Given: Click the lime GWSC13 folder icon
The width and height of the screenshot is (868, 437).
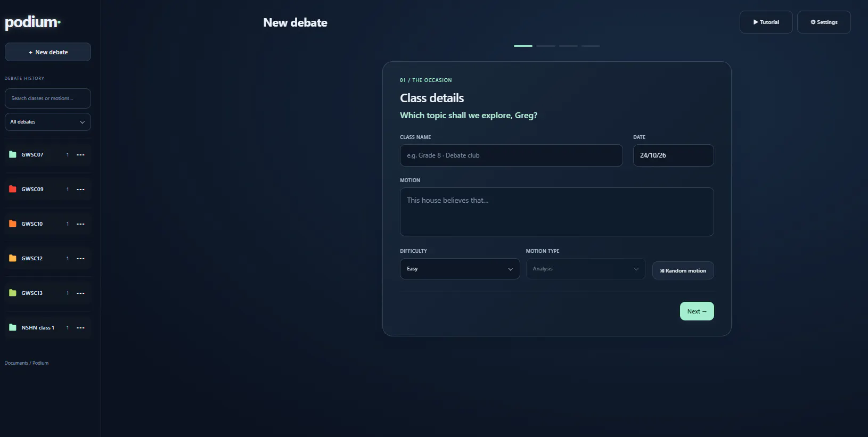Looking at the screenshot, I should (x=13, y=293).
